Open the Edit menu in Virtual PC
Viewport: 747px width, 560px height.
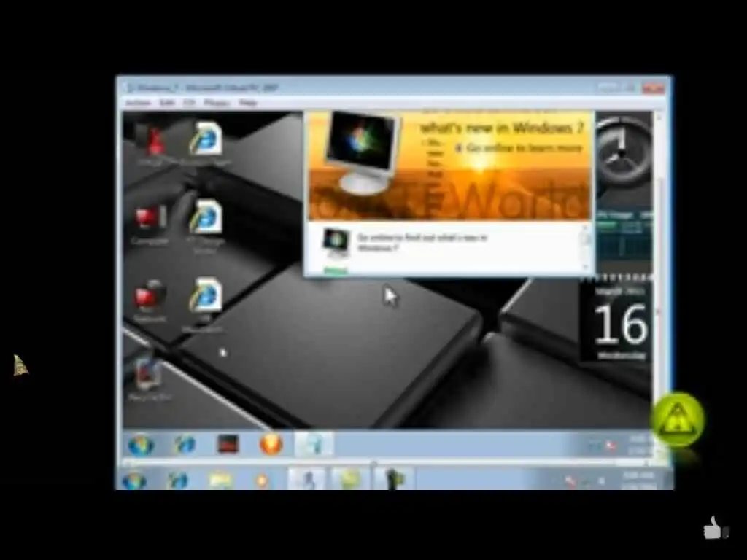(166, 103)
